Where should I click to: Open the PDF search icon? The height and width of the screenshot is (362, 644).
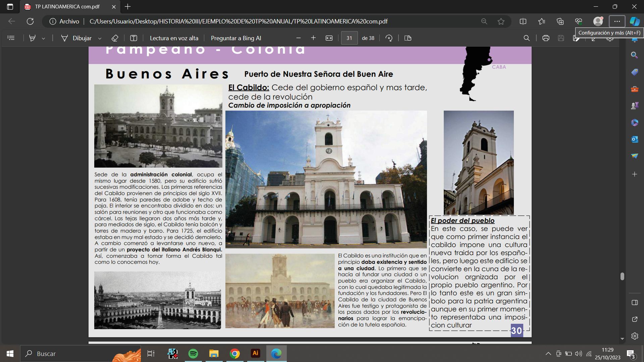527,38
